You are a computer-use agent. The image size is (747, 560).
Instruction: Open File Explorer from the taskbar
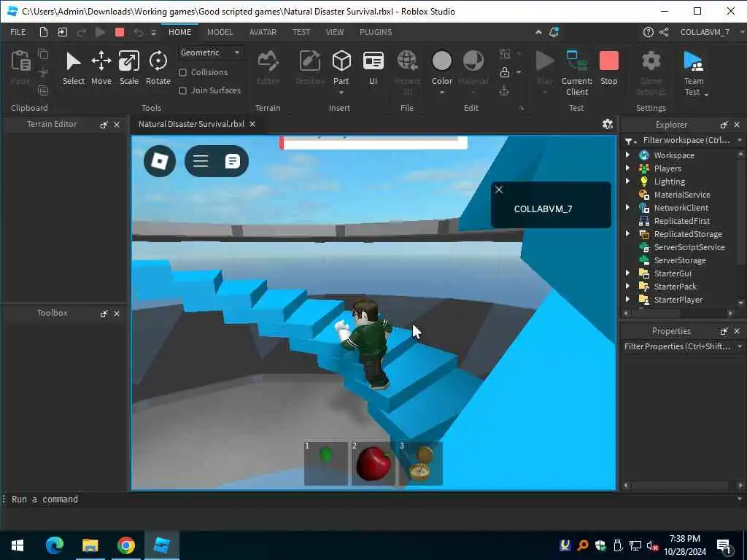pos(90,545)
